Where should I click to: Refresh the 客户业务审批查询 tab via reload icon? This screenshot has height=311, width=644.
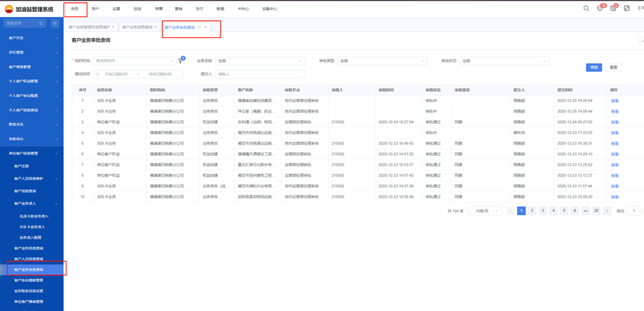pyautogui.click(x=199, y=28)
